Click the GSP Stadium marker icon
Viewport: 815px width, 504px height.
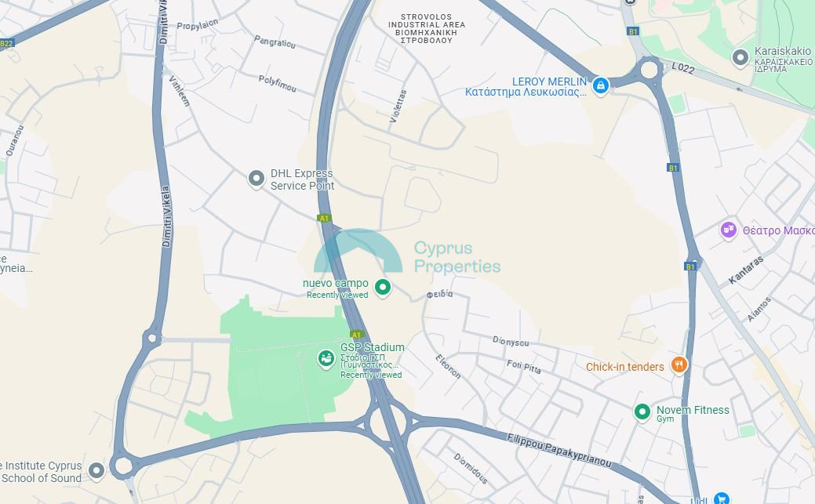coord(326,358)
